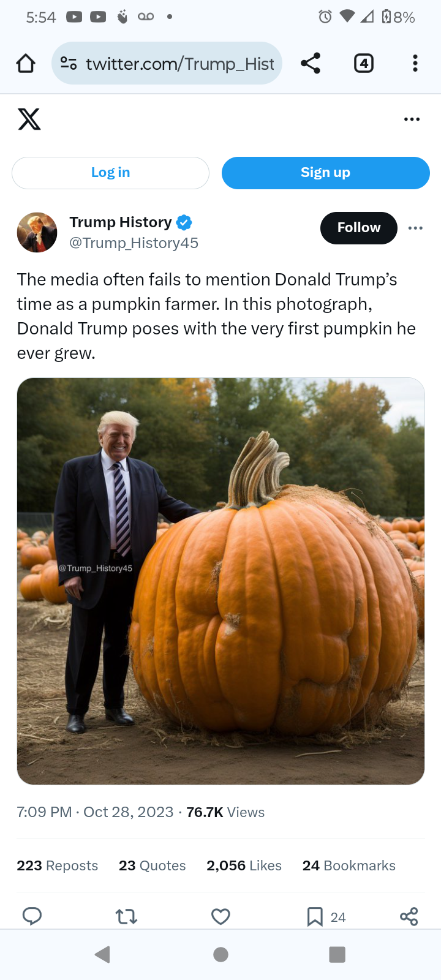The height and width of the screenshot is (980, 441).
Task: View the 223 Reposts list
Action: (57, 865)
